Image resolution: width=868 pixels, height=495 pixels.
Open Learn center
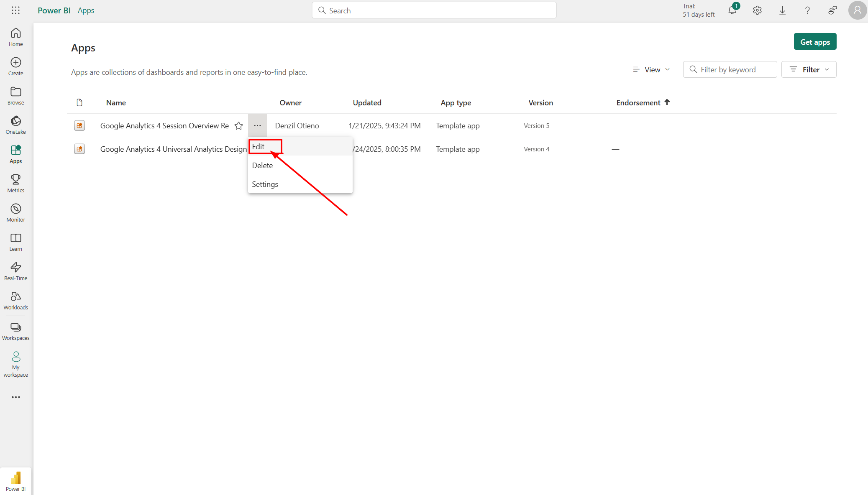tap(16, 242)
